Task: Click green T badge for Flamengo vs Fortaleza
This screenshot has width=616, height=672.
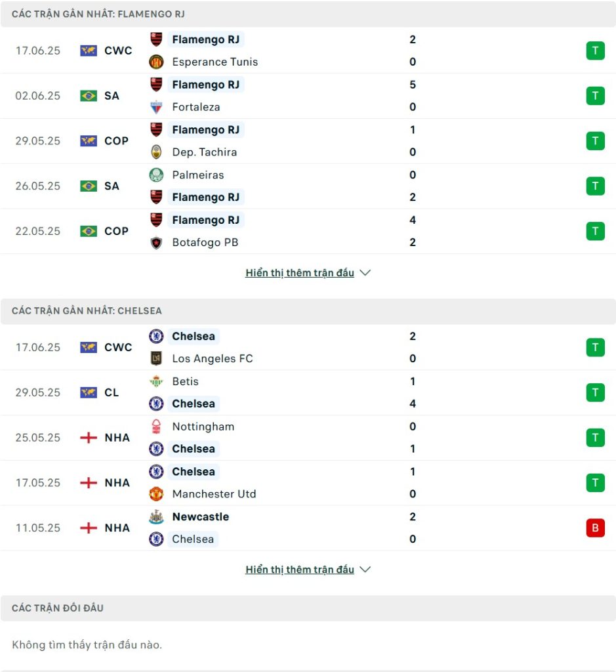Action: (595, 96)
